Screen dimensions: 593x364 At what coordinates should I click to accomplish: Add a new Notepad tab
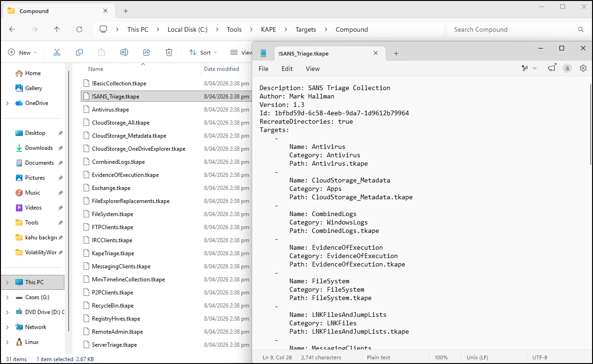(396, 54)
